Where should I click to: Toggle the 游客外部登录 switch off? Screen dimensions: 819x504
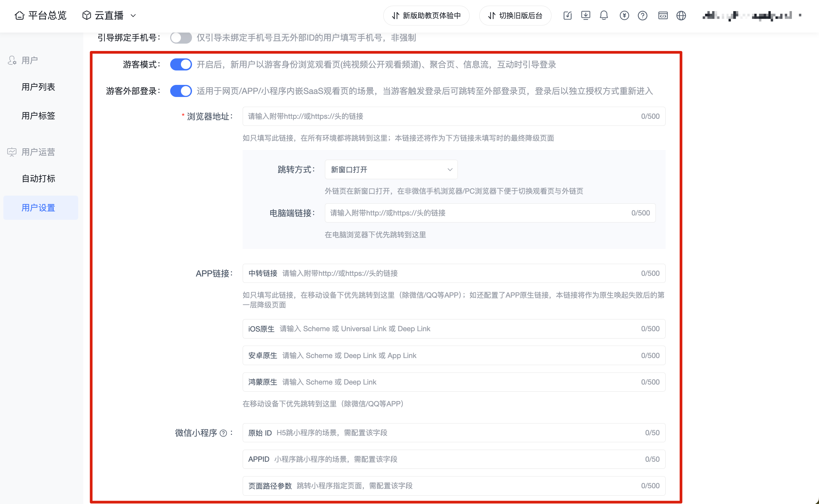pyautogui.click(x=181, y=91)
